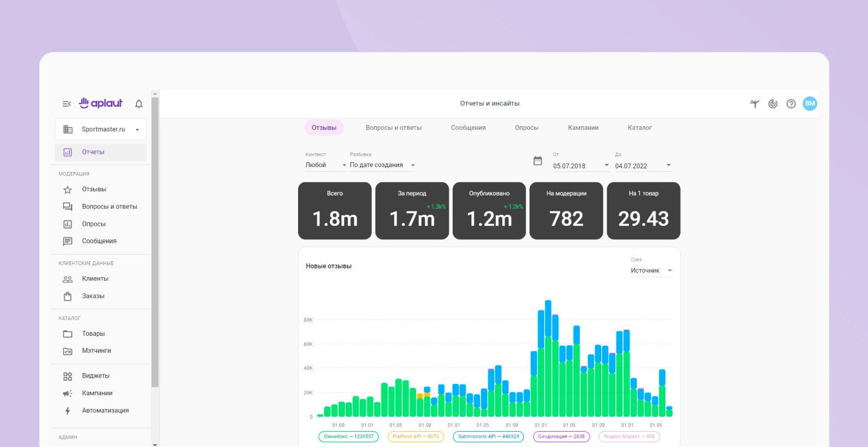This screenshot has width=868, height=447.
Task: Collapse the sidebar with the menu icon
Action: pyautogui.click(x=66, y=104)
